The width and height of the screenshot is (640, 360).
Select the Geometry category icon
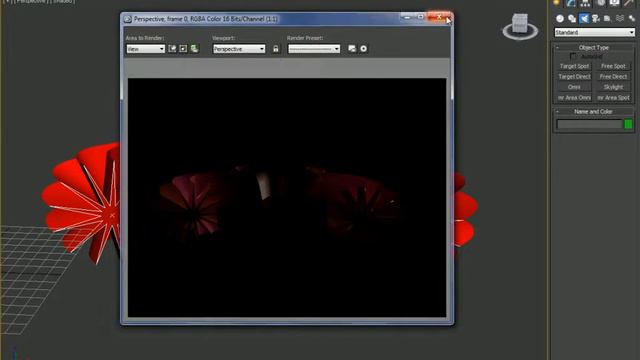(560, 18)
